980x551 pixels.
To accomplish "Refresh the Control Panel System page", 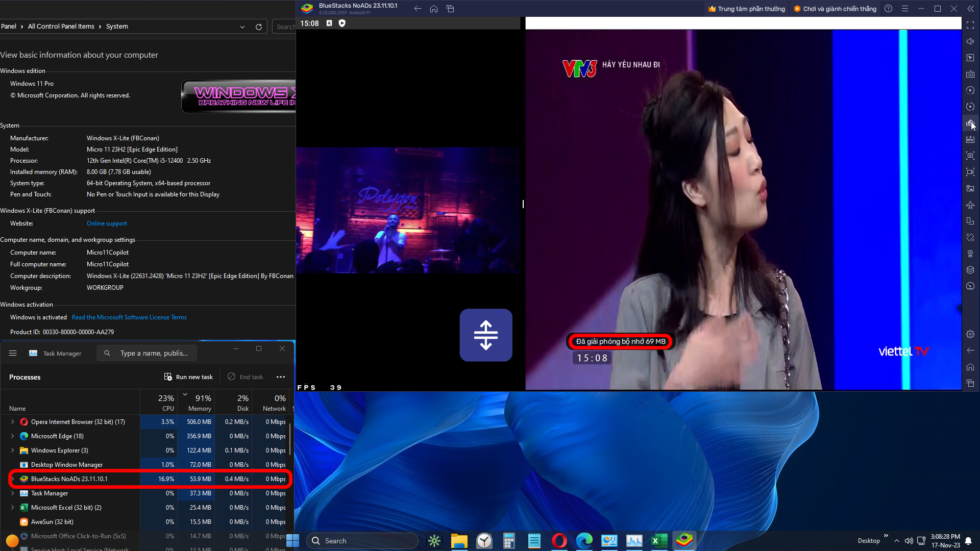I will [259, 27].
